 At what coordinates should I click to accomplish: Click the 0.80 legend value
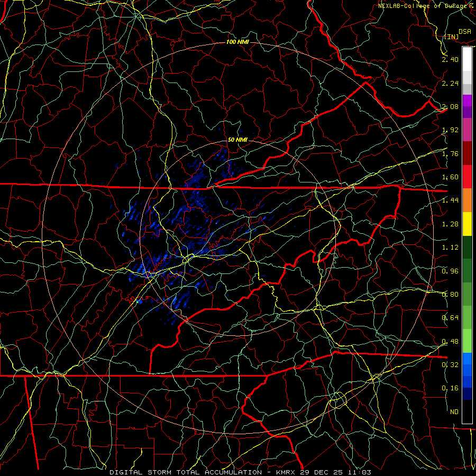(450, 295)
